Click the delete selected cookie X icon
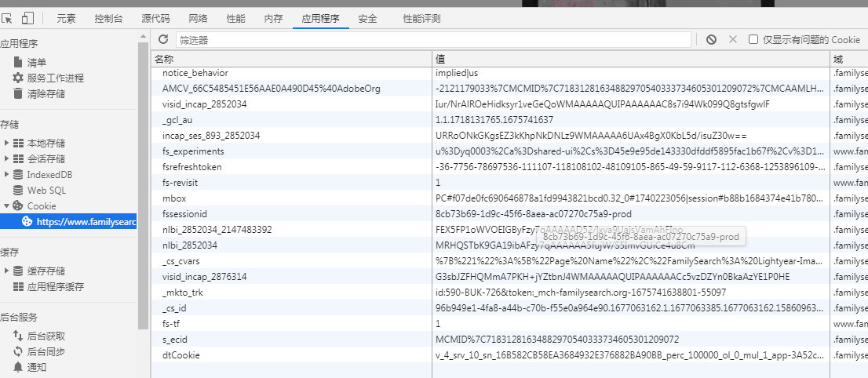Viewport: 868px width, 378px height. pos(733,39)
